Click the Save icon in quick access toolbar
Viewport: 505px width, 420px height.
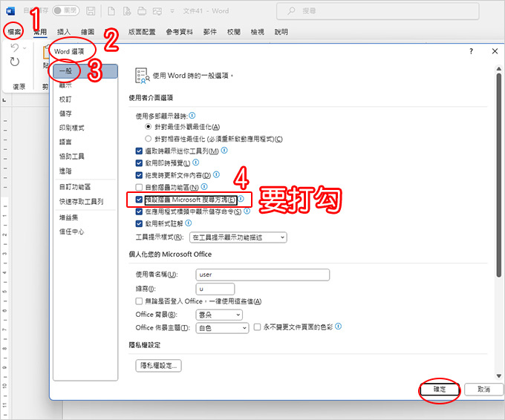tap(91, 11)
